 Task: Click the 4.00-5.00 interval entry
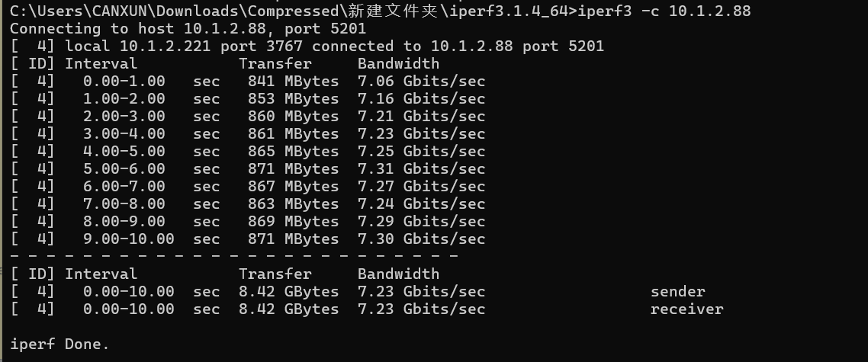pos(124,152)
